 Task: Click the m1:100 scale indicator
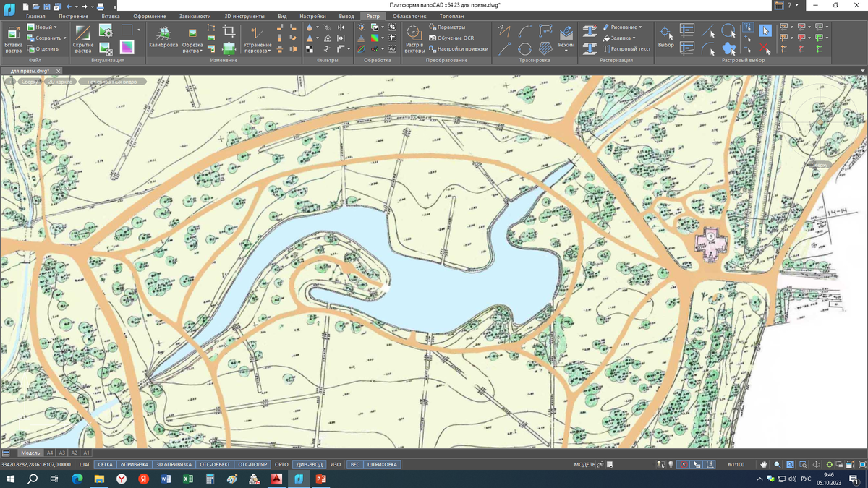point(736,464)
